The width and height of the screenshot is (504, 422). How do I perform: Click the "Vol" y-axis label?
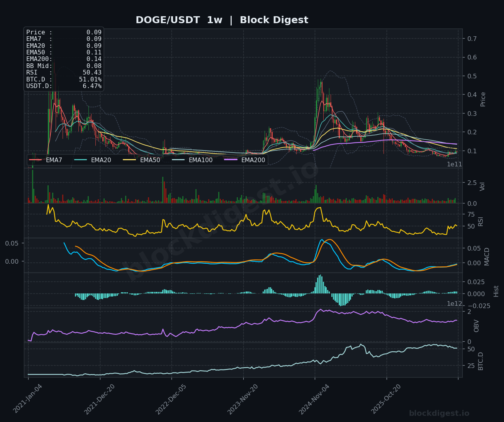pyautogui.click(x=482, y=186)
